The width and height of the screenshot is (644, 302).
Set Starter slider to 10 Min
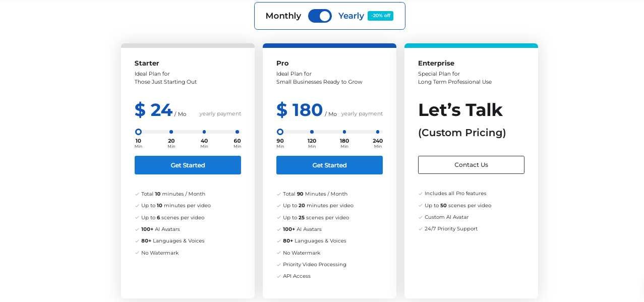click(138, 132)
